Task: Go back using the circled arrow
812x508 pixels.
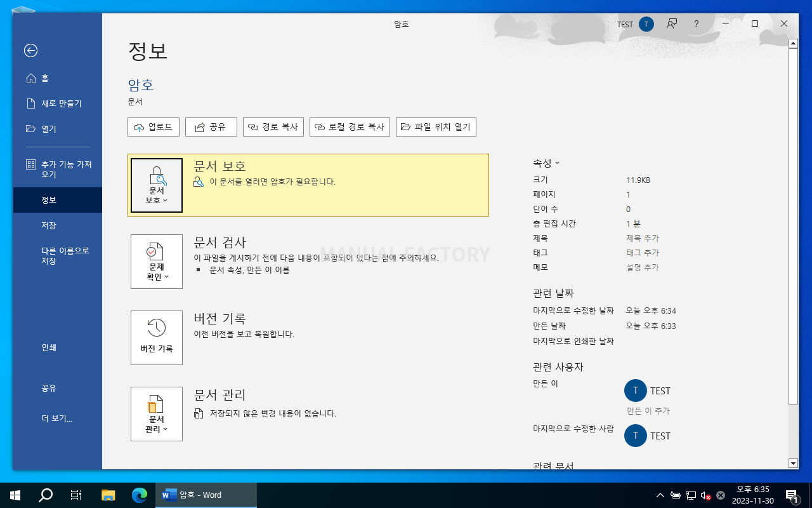Action: point(30,51)
